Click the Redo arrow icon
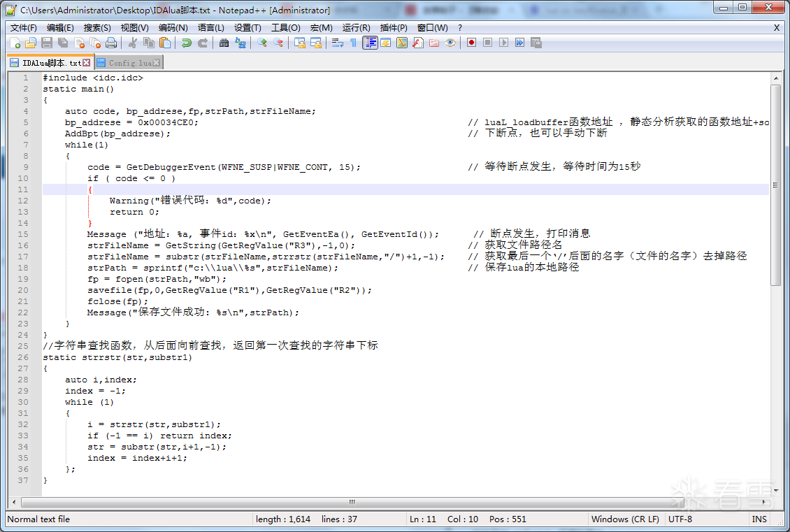The image size is (790, 532). pos(203,43)
